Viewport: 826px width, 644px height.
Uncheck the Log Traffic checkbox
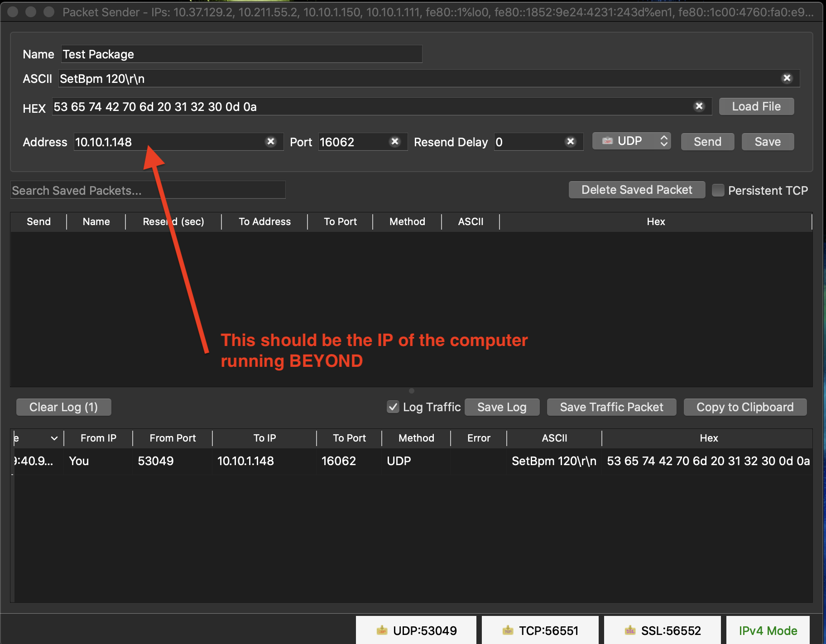[393, 407]
